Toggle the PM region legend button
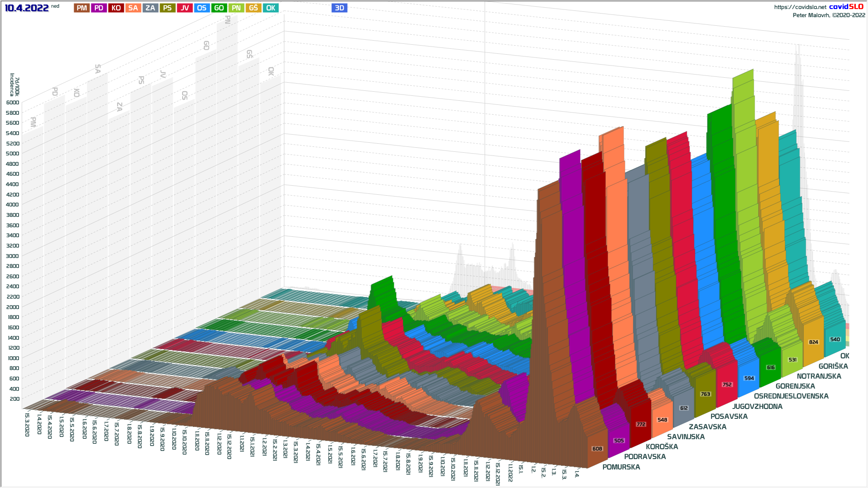 pos(82,8)
